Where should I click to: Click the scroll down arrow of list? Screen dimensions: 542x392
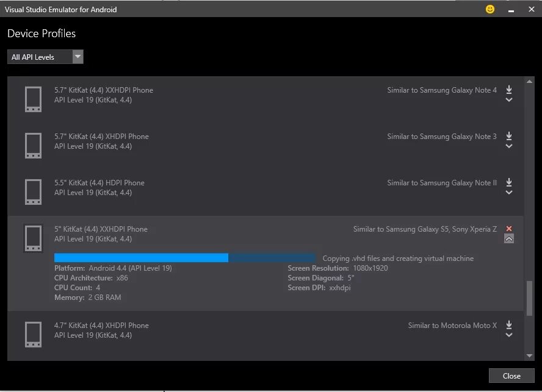(529, 355)
